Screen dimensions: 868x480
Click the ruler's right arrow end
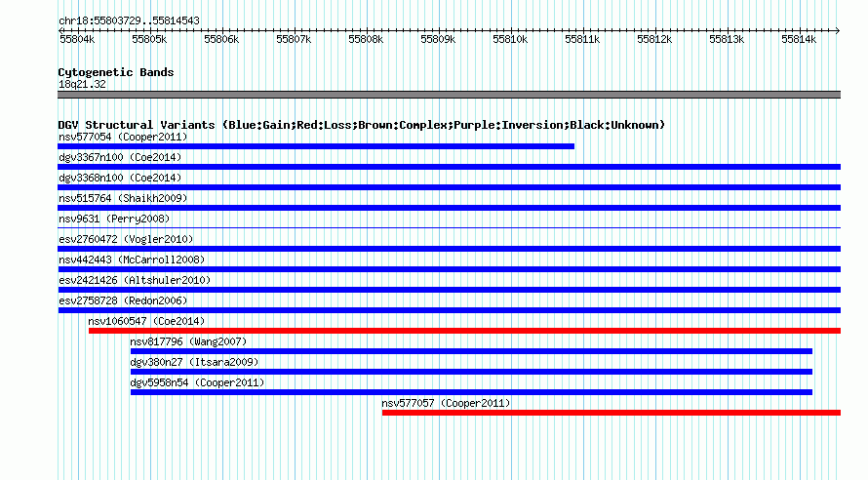(x=838, y=30)
